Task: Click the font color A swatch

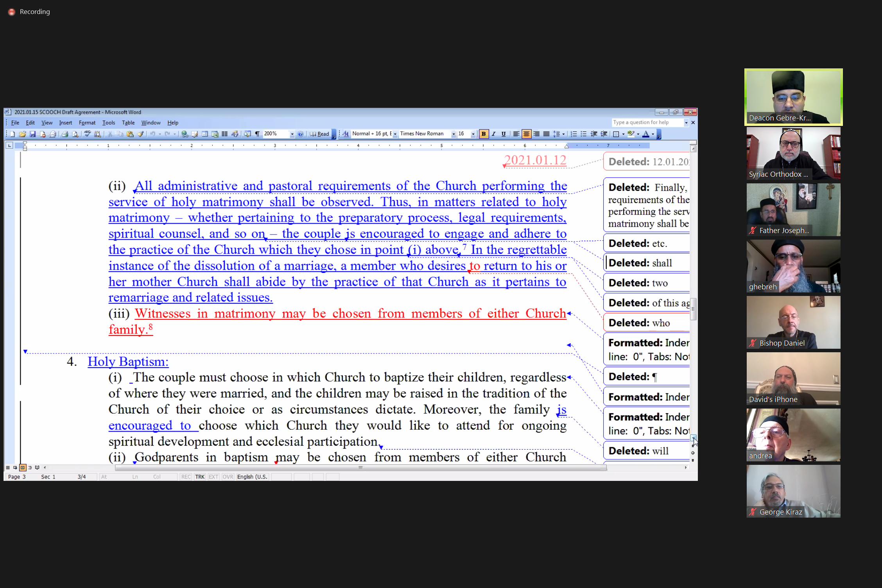Action: (646, 134)
